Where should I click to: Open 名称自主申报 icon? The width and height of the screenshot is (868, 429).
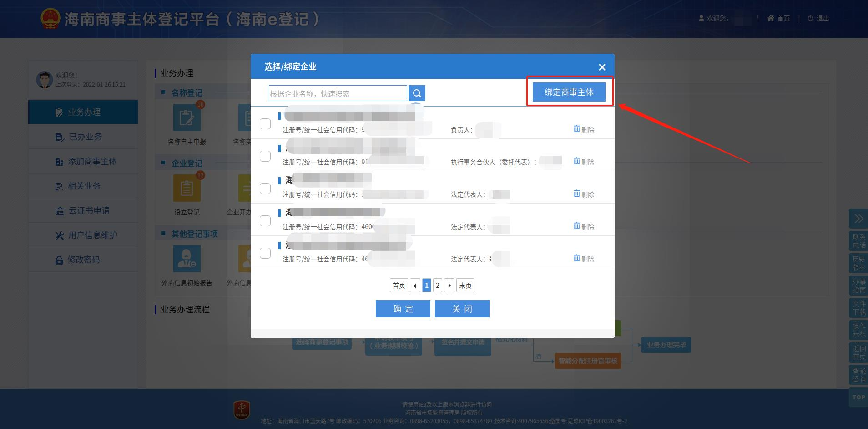coord(187,118)
